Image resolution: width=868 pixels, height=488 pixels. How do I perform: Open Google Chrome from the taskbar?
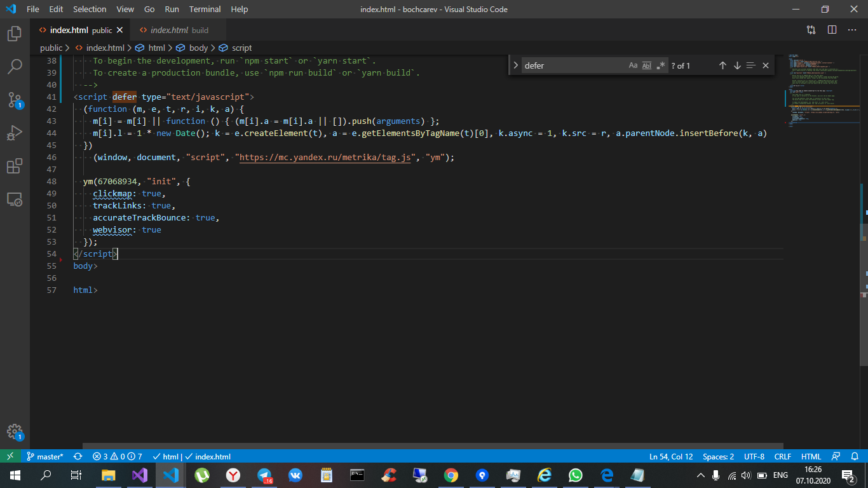[451, 475]
